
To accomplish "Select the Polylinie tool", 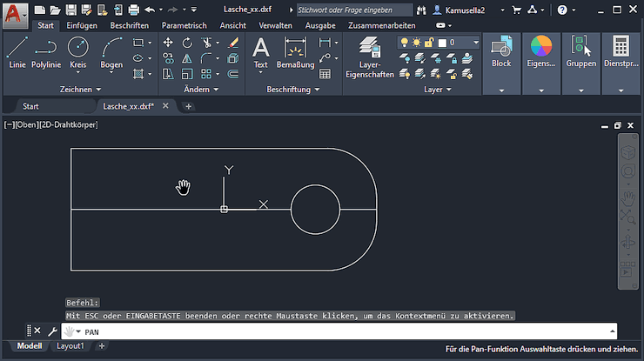I will click(46, 52).
